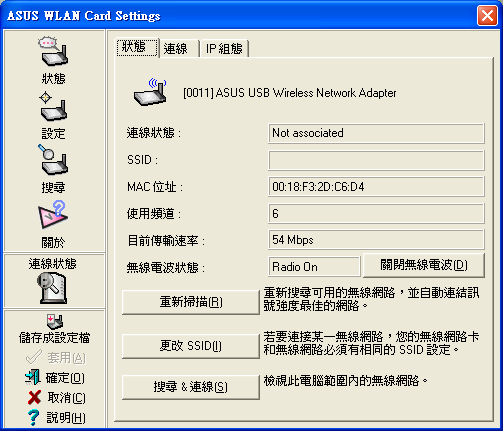Click the MAC 位址： label
The height and width of the screenshot is (431, 503).
point(155,187)
